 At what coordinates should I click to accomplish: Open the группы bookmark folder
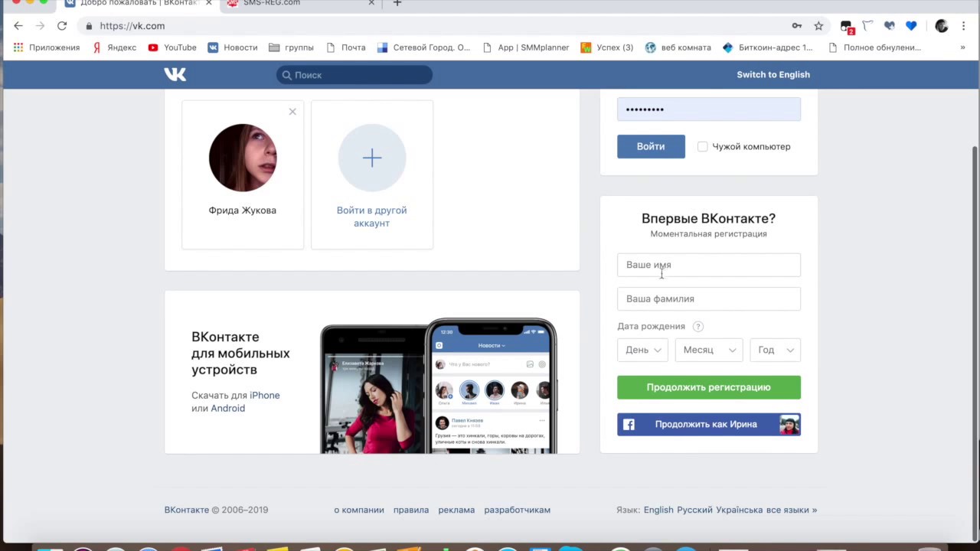pyautogui.click(x=291, y=47)
